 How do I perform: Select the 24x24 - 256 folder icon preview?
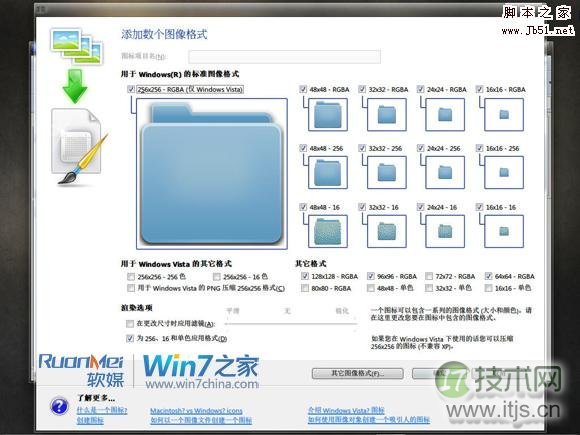[445, 172]
